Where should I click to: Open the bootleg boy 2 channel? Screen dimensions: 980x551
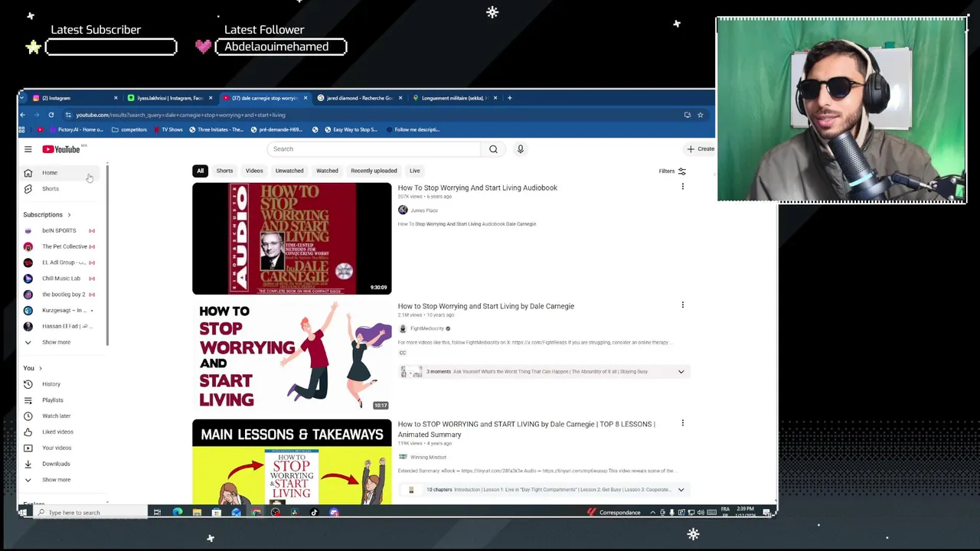click(59, 295)
